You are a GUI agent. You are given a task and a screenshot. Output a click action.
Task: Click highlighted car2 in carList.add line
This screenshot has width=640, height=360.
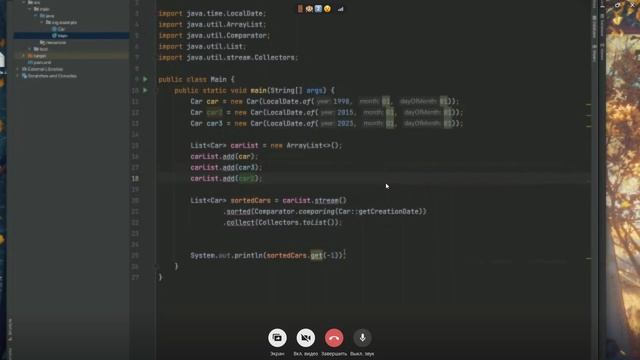click(x=247, y=178)
